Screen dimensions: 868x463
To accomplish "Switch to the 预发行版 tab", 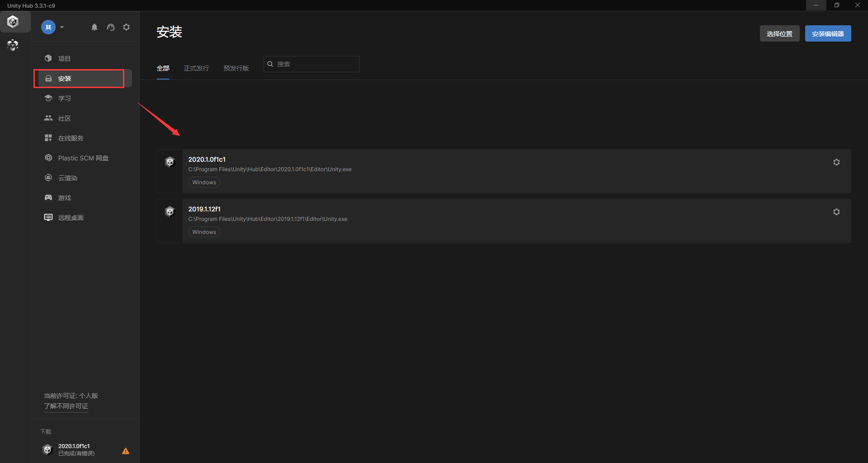I will (x=236, y=68).
